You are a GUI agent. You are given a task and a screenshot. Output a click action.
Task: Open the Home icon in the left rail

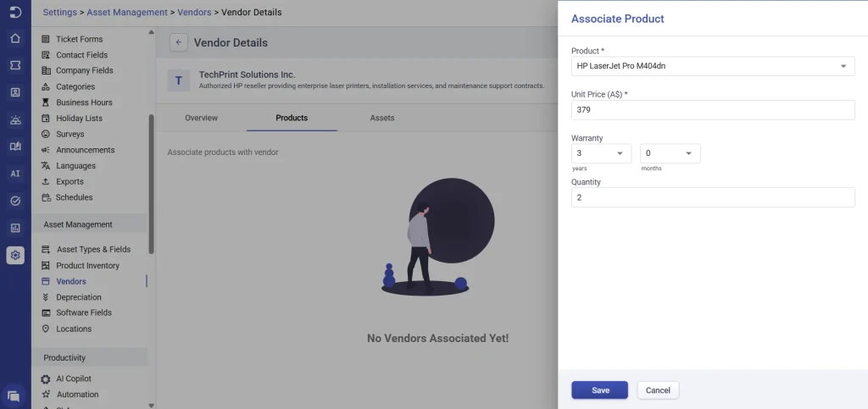click(x=15, y=38)
